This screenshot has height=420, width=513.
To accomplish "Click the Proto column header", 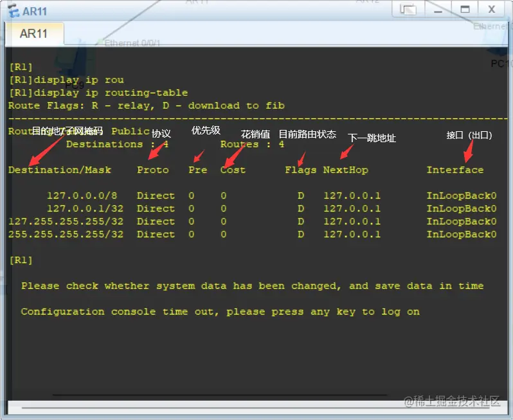I will 153,170.
